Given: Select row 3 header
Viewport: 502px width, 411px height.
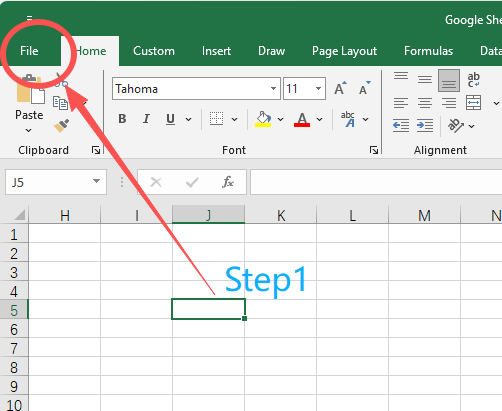Looking at the screenshot, I should pos(14,273).
